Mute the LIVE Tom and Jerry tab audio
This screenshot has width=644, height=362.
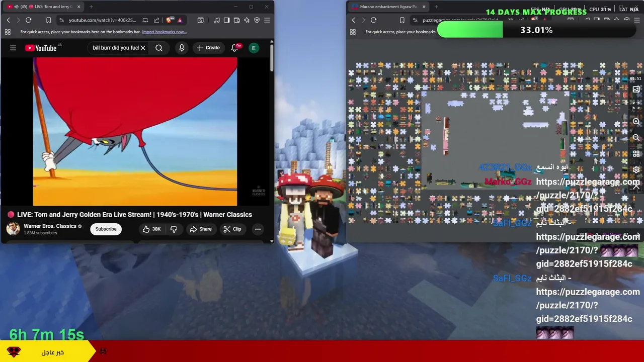click(x=17, y=7)
